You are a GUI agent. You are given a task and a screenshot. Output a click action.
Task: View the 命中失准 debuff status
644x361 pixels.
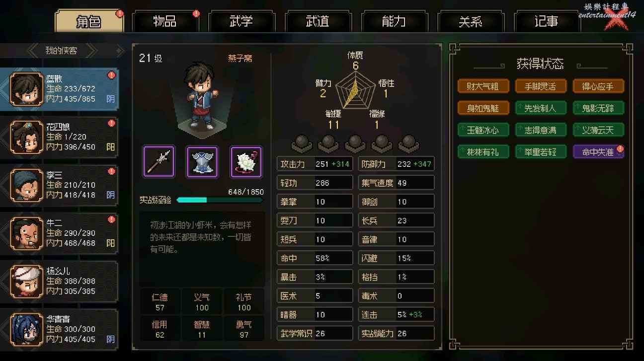tap(598, 152)
